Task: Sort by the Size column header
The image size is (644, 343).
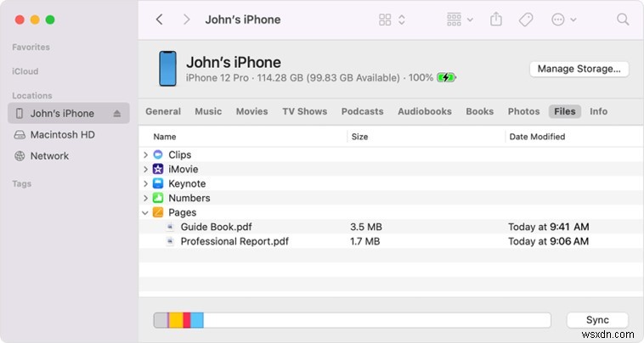Action: pos(359,137)
